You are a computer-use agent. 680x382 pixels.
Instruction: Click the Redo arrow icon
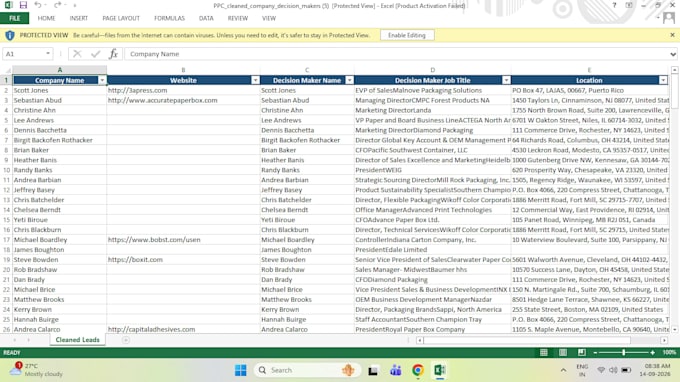(x=57, y=5)
